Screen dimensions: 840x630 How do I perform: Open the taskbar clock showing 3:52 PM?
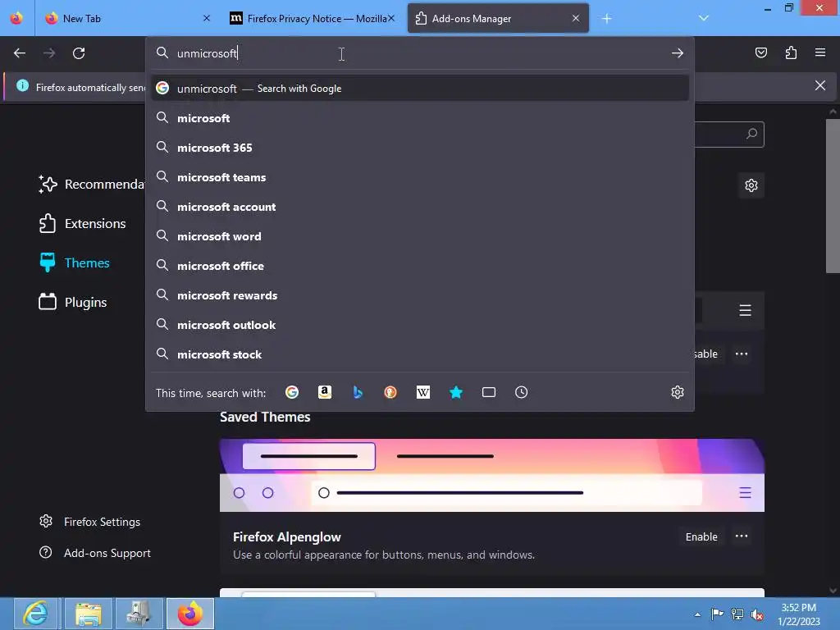click(799, 614)
